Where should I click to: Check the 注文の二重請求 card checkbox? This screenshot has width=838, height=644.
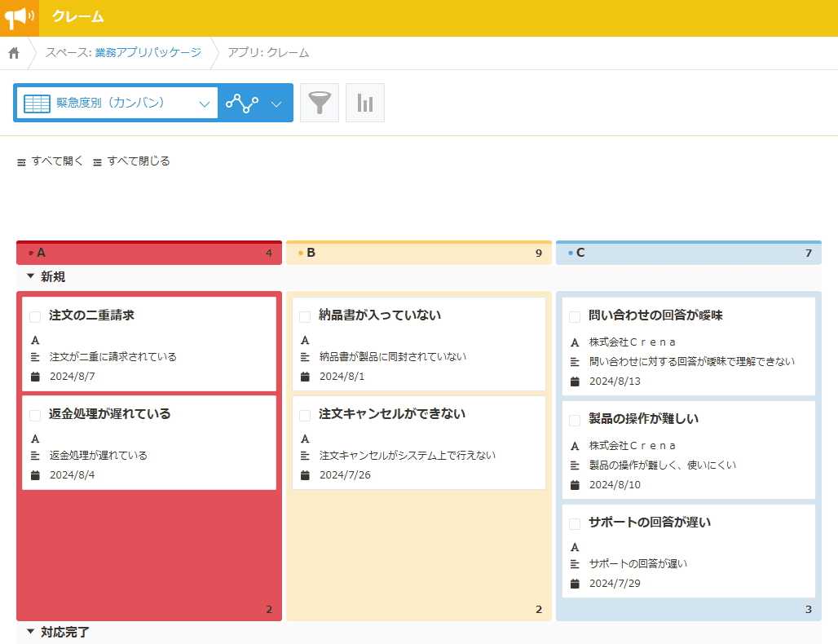click(x=35, y=317)
